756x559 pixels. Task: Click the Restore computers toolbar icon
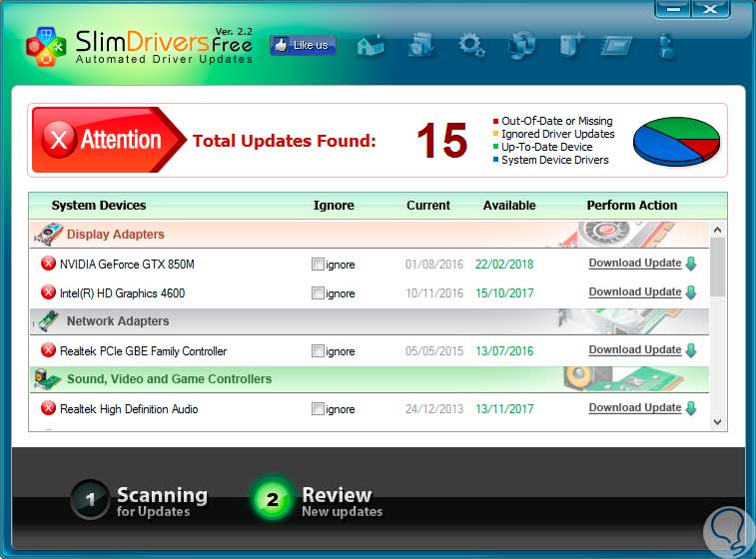tap(522, 45)
